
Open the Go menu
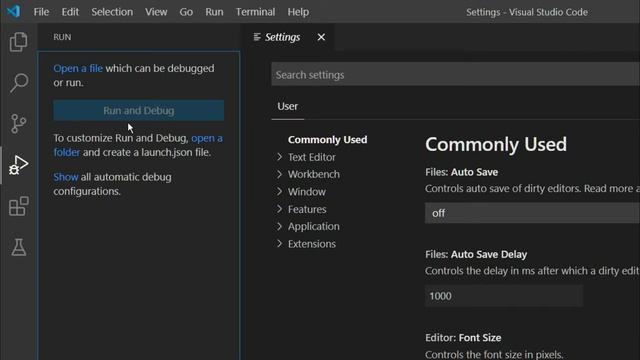(186, 12)
